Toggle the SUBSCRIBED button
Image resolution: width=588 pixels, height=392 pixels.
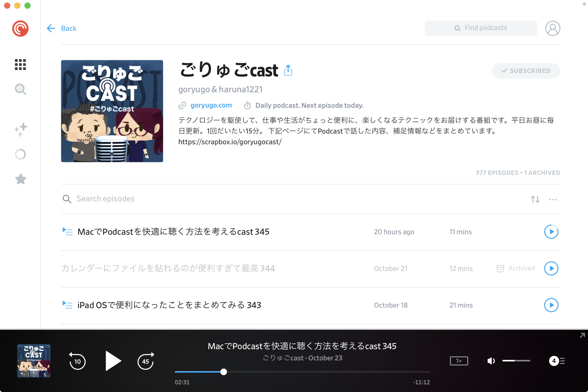coord(526,71)
